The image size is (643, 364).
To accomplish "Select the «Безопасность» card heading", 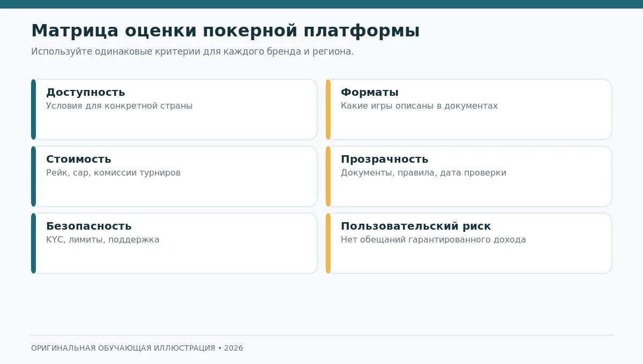I will click(x=89, y=226).
